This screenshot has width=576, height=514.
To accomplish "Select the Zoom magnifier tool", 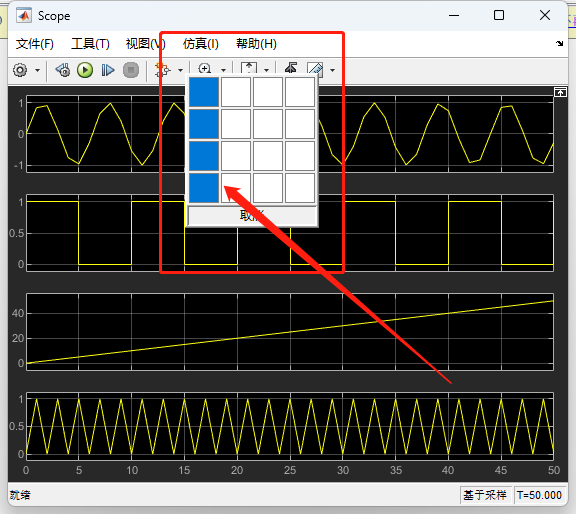I will tap(205, 69).
